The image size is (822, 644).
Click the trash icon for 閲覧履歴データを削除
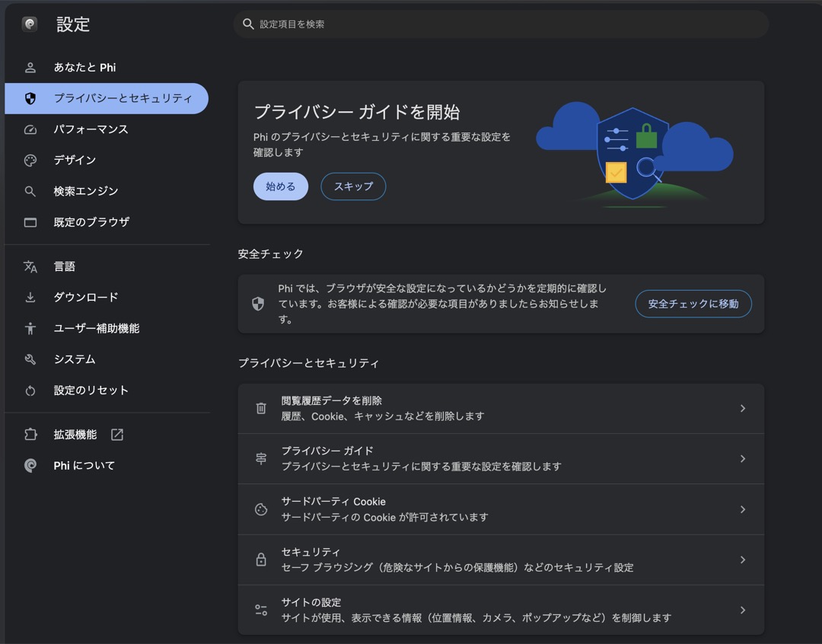pos(261,408)
